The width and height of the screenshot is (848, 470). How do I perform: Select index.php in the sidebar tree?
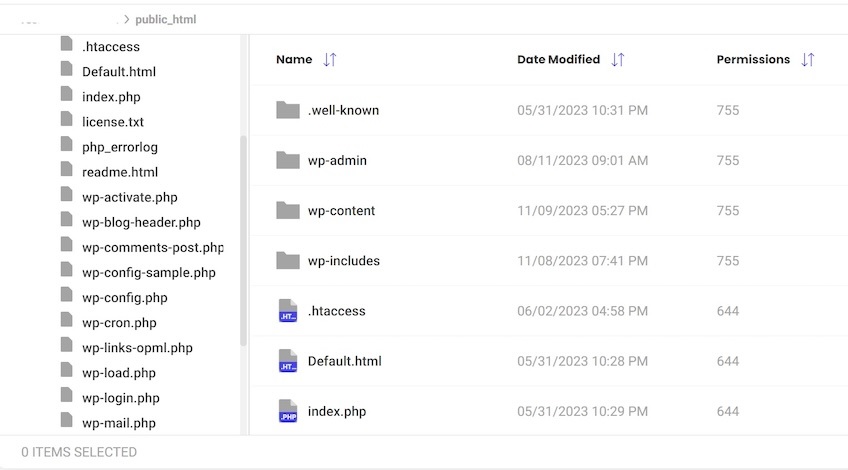point(111,97)
